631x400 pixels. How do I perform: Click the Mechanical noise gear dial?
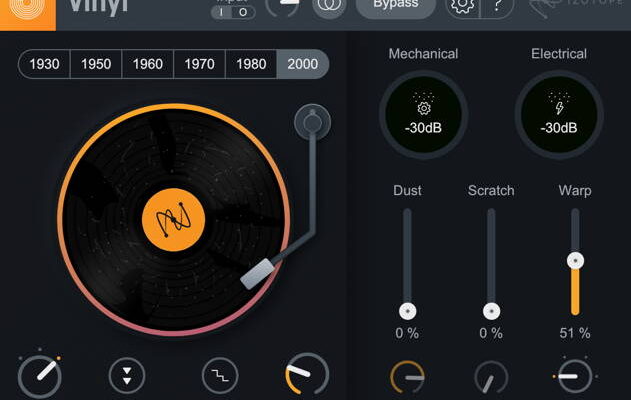tap(423, 115)
